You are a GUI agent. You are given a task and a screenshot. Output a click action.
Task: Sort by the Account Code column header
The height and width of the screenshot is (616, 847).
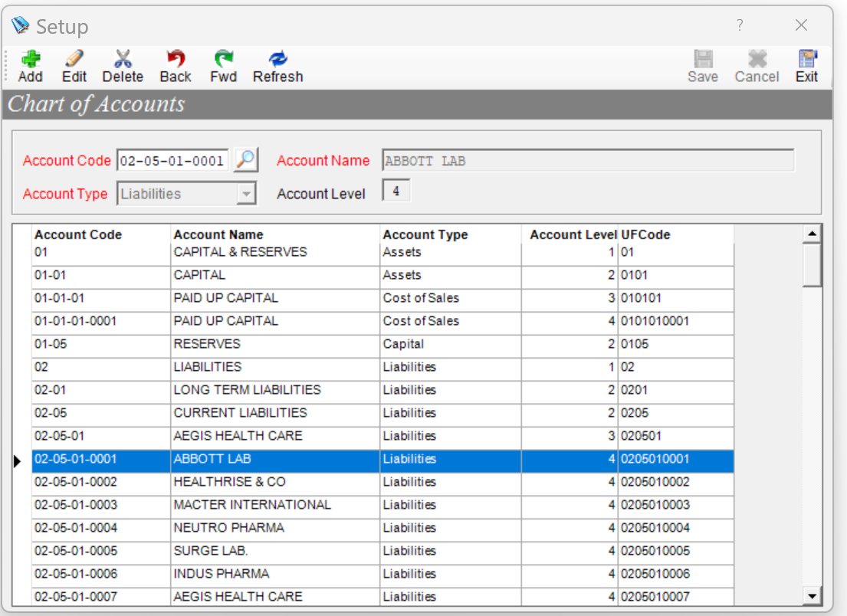click(101, 234)
